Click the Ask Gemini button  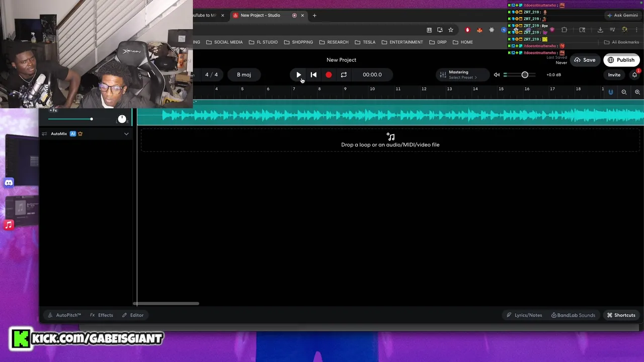coord(622,15)
